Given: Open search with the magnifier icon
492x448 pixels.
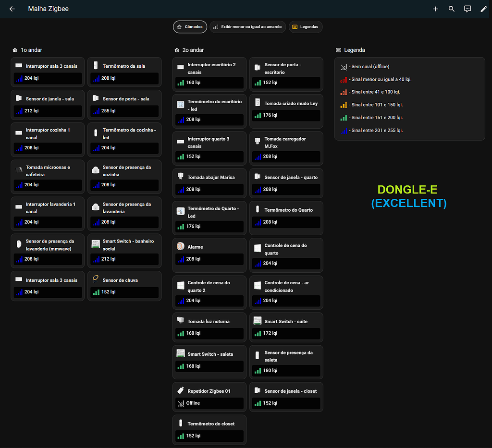Looking at the screenshot, I should (x=451, y=9).
